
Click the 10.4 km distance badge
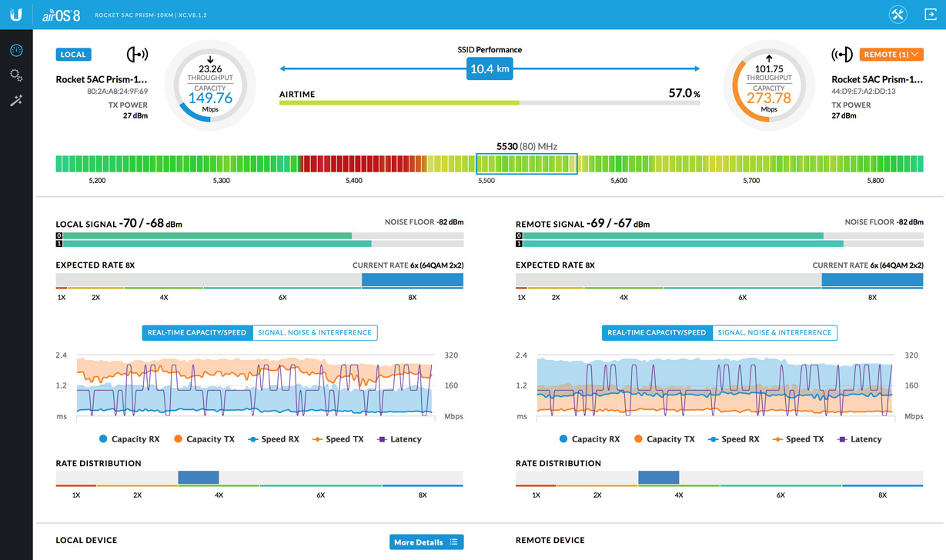(490, 69)
